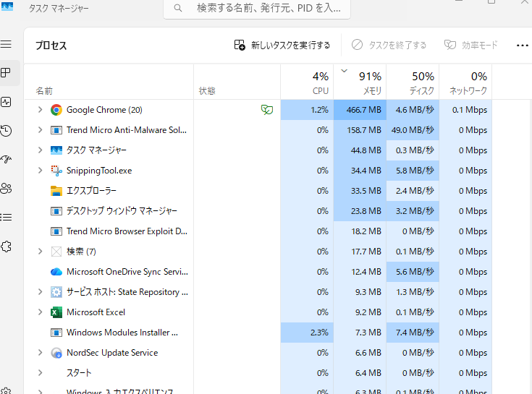Click the タスク マネージャー process icon
This screenshot has width=532, height=394.
[56, 150]
